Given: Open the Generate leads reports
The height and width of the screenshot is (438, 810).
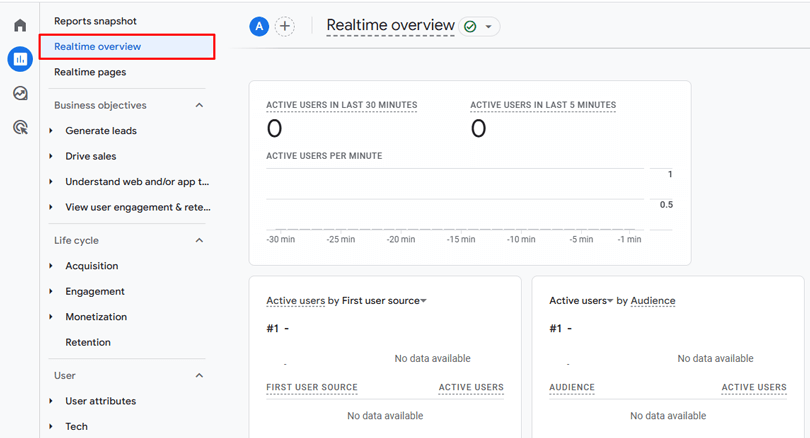Looking at the screenshot, I should 101,131.
